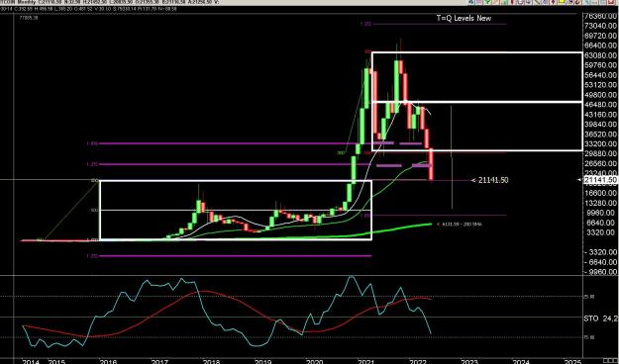The width and height of the screenshot is (619, 364).
Task: Click the 63080.00 price axis label
Action: 600,55
